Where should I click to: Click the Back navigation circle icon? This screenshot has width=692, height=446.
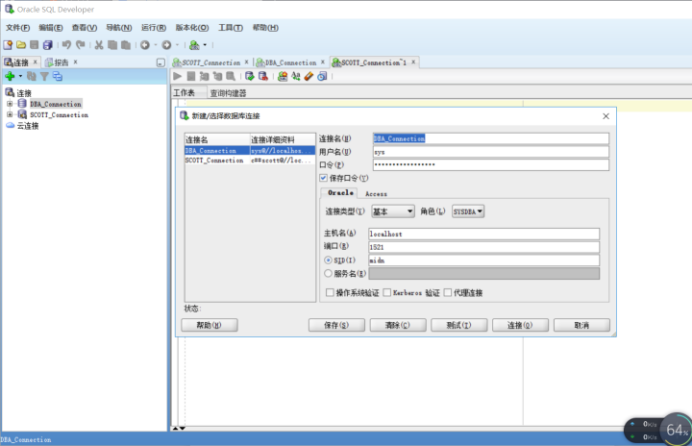pos(145,45)
